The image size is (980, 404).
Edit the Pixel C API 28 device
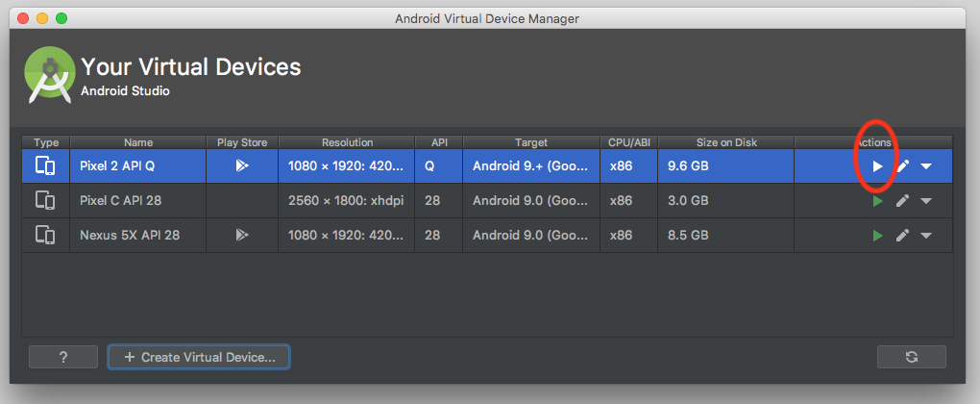tap(902, 201)
